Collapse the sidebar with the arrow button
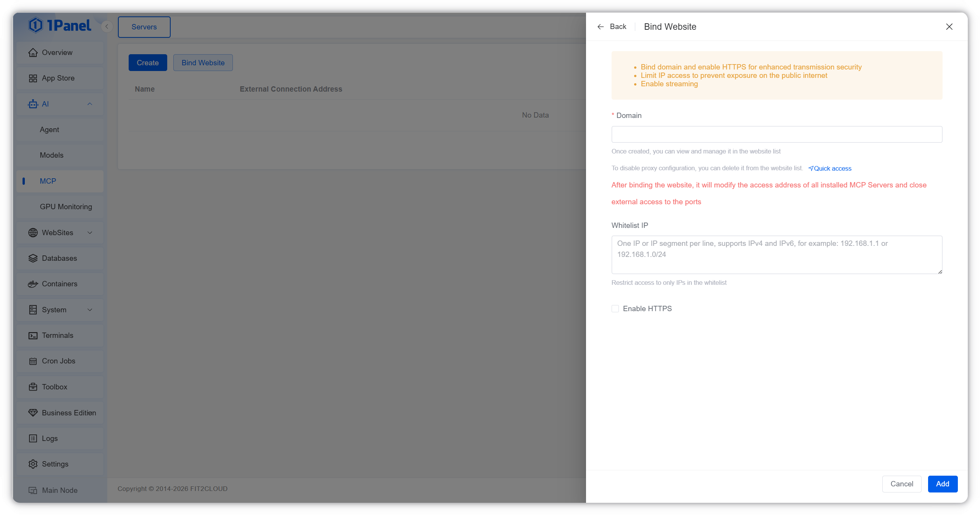The image size is (980, 515). coord(107,26)
